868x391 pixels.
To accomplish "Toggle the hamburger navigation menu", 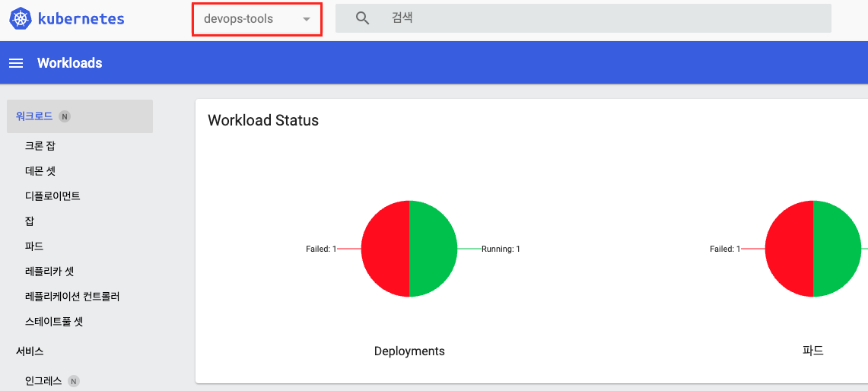I will (x=17, y=63).
